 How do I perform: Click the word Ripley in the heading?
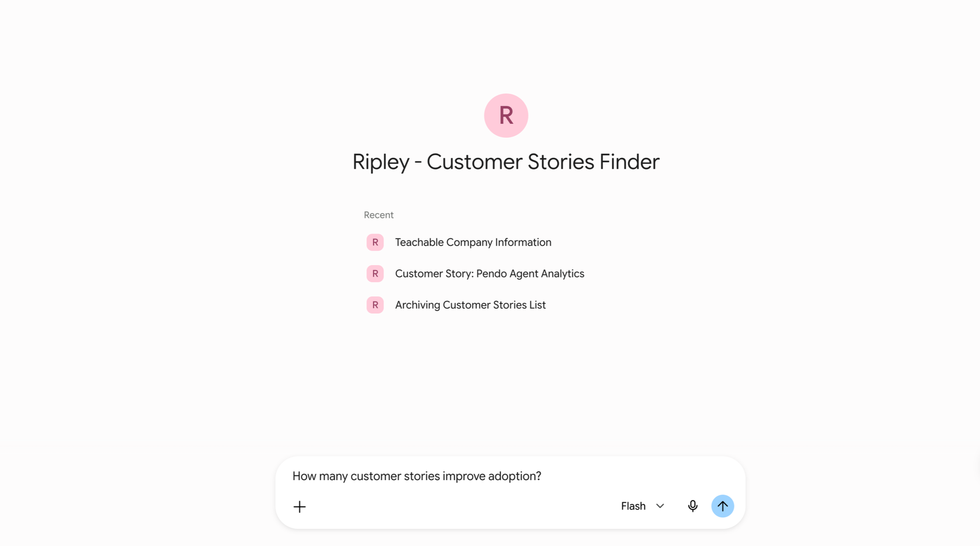(x=381, y=162)
